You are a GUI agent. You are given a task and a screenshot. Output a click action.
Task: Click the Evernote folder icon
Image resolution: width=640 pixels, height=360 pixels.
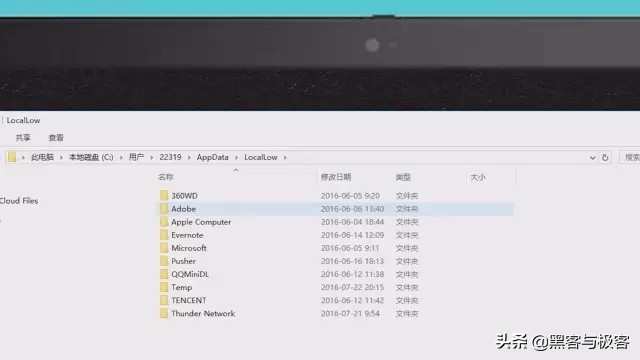point(164,235)
